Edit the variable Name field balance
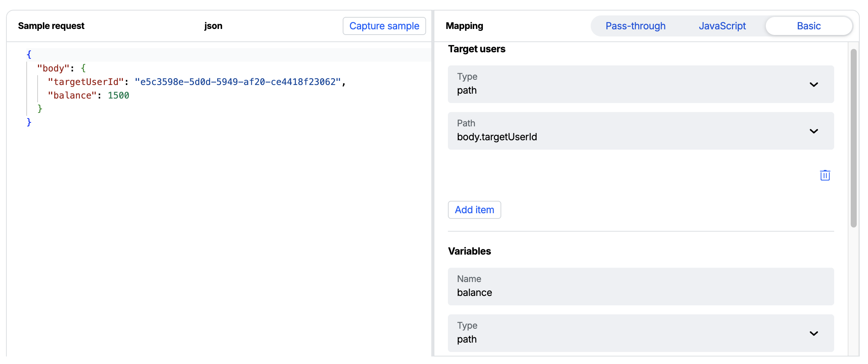Image resolution: width=868 pixels, height=364 pixels. pos(641,287)
